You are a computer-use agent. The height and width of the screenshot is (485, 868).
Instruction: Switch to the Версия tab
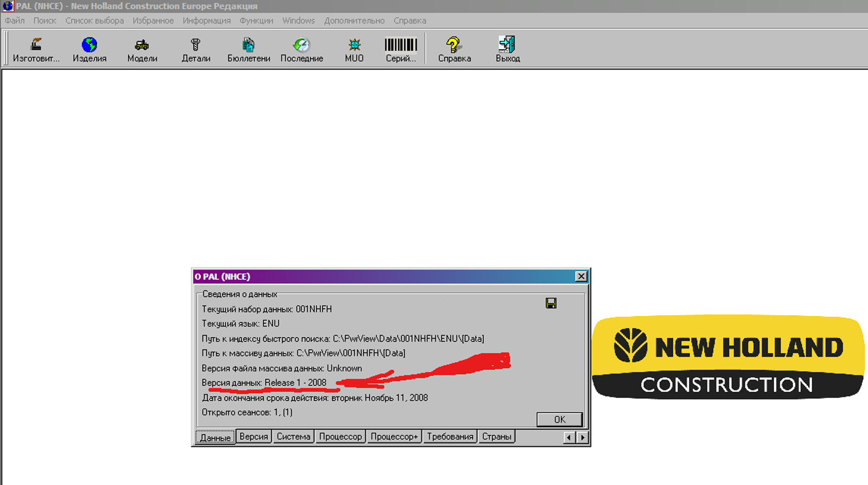pos(253,436)
